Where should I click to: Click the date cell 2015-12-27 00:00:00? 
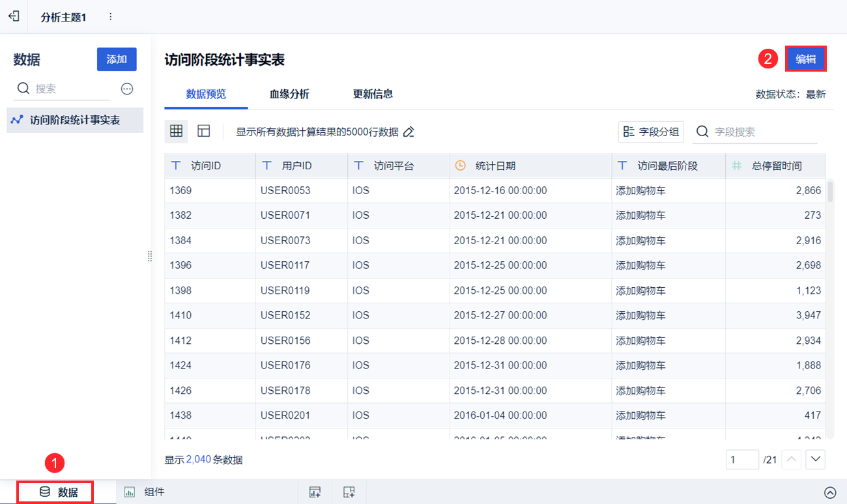(530, 316)
